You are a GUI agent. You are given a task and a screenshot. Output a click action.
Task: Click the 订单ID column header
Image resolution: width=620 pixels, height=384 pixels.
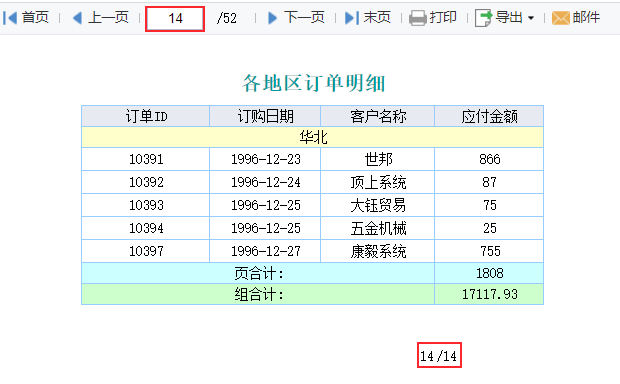[x=146, y=116]
